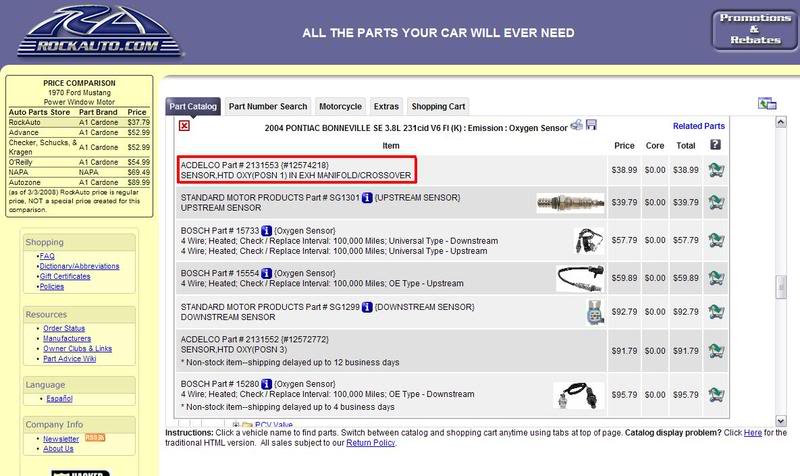View Bosch 15733 sensor photo

[x=589, y=241]
